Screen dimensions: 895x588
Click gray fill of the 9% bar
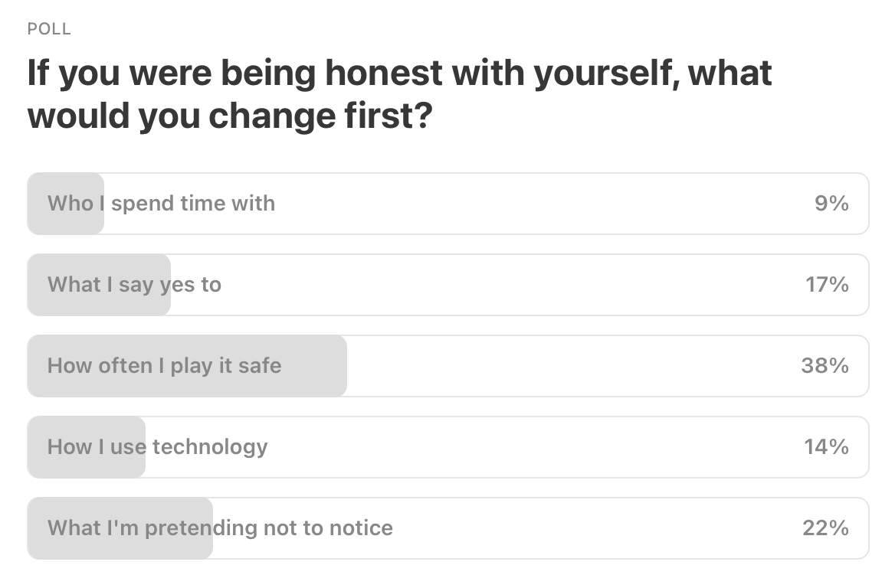[66, 204]
